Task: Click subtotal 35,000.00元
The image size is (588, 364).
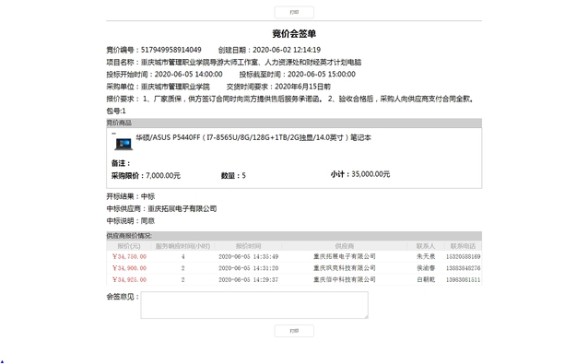Action: (x=370, y=174)
